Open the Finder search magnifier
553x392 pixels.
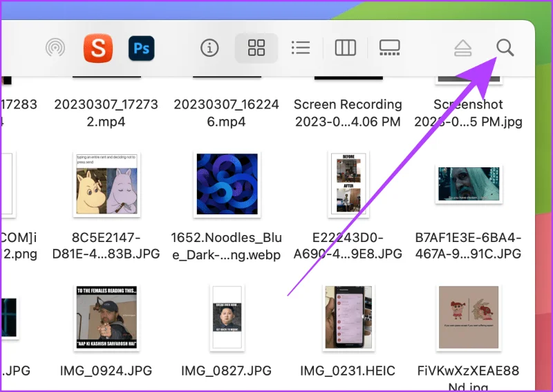[x=505, y=48]
